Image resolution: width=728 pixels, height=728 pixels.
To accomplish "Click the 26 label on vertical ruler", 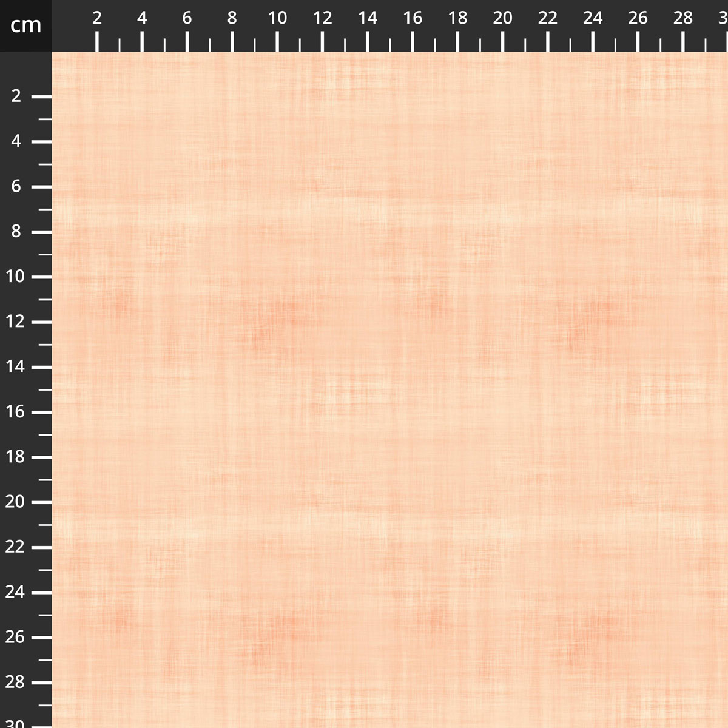I will tap(15, 637).
